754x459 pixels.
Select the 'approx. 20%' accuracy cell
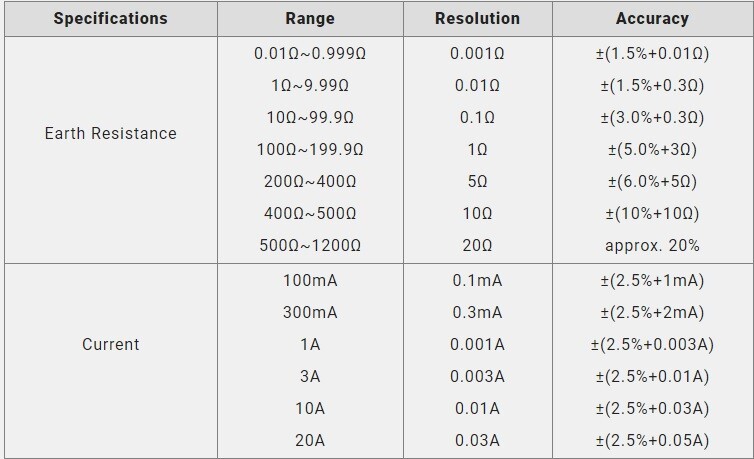pos(652,245)
